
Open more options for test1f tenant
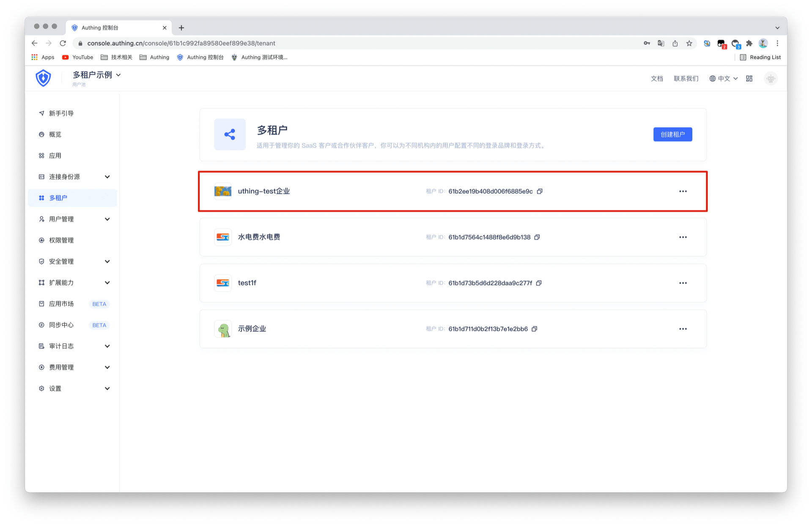point(683,283)
